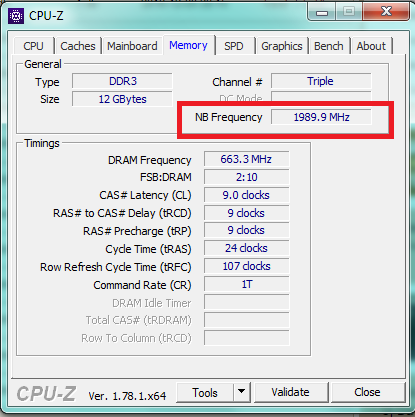415x417 pixels.
Task: Minimize the CPU-Z window
Action: click(322, 13)
